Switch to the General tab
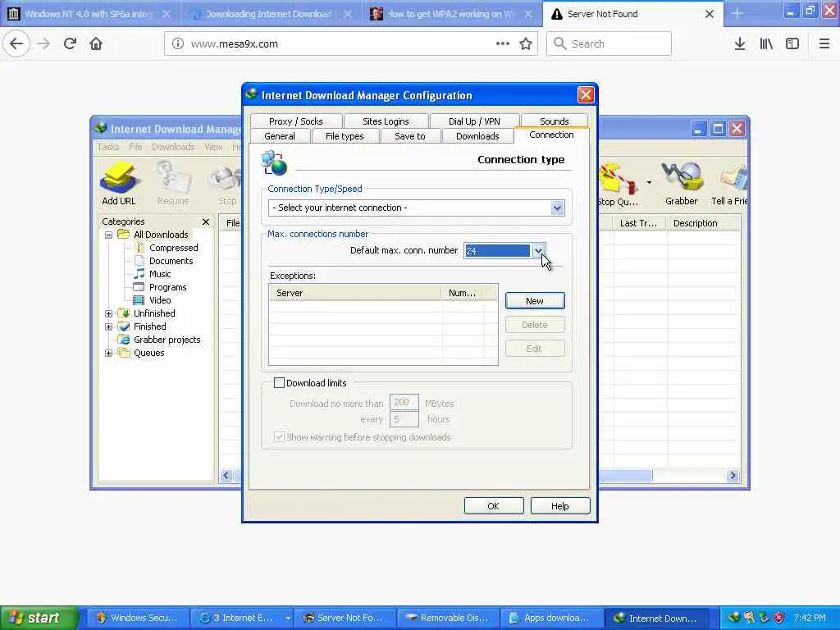 tap(280, 136)
